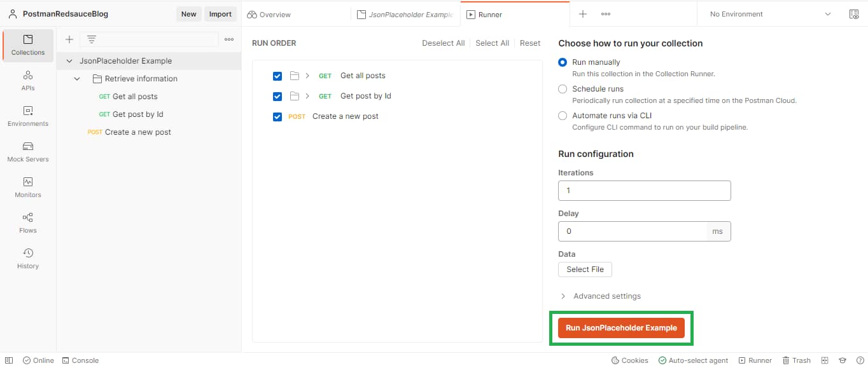868x368 pixels.
Task: Select the Run manually radio option
Action: tap(563, 62)
